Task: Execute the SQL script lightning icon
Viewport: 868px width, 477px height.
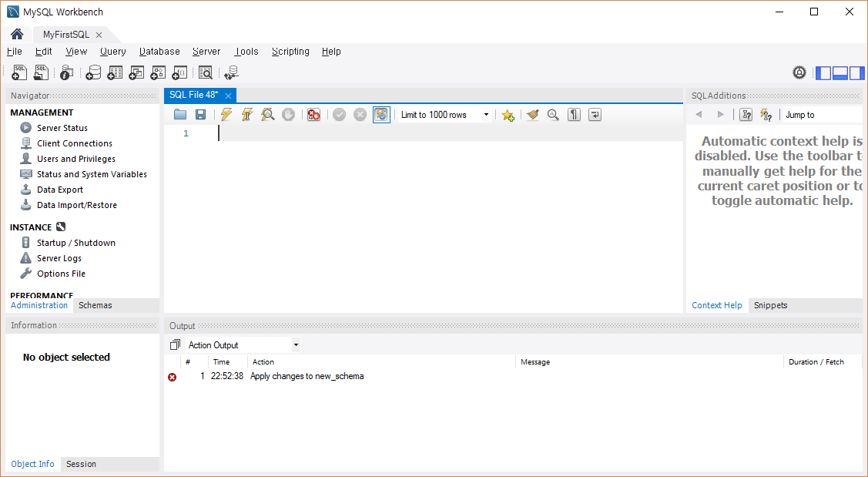Action: [226, 115]
